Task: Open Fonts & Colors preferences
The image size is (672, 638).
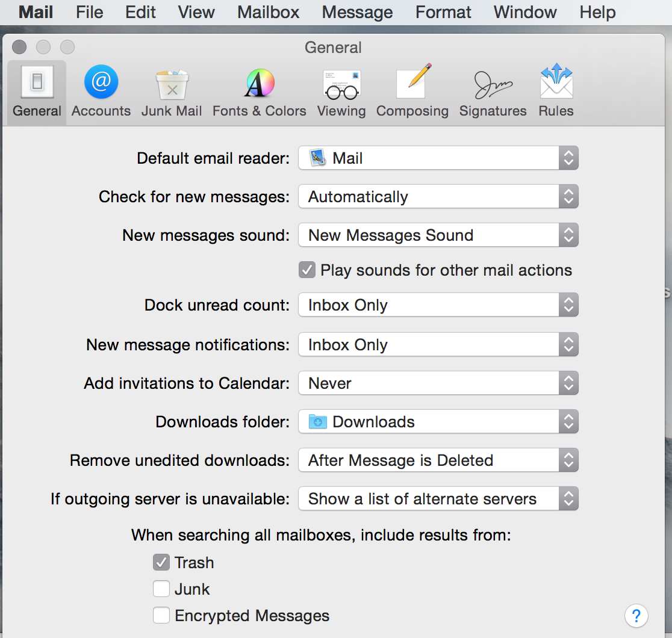Action: tap(259, 90)
